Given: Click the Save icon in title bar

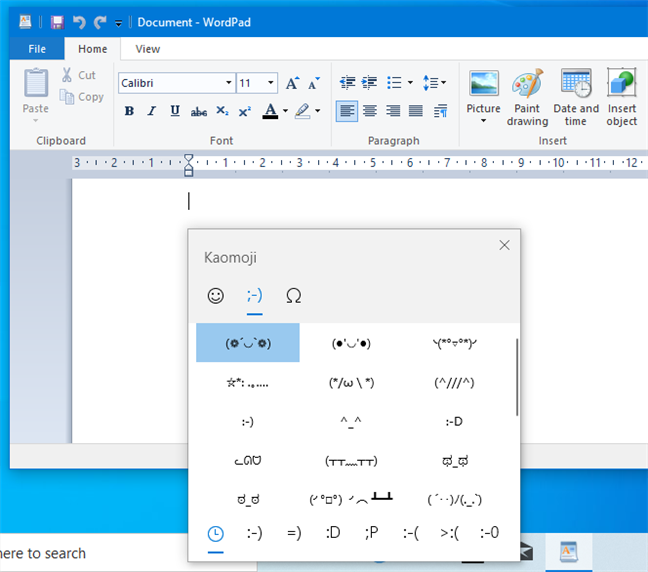Looking at the screenshot, I should [57, 22].
